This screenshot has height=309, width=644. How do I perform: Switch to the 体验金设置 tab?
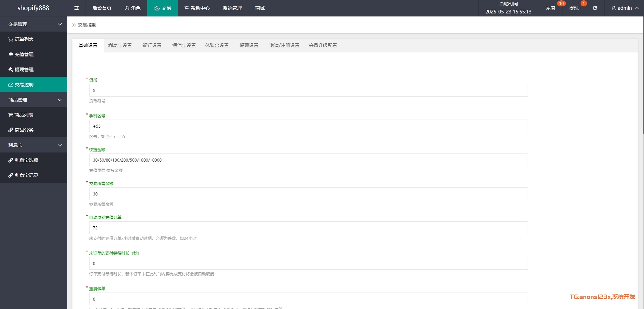(217, 45)
